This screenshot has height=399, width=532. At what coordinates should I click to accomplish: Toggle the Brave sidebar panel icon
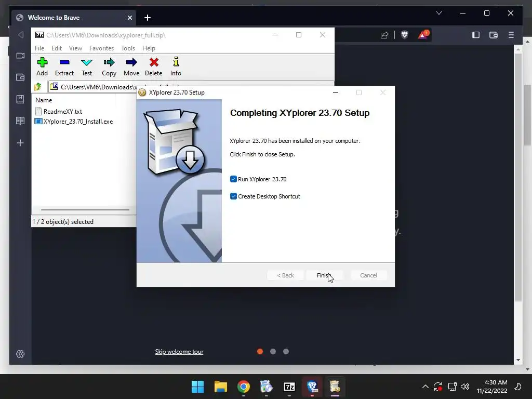pyautogui.click(x=476, y=35)
